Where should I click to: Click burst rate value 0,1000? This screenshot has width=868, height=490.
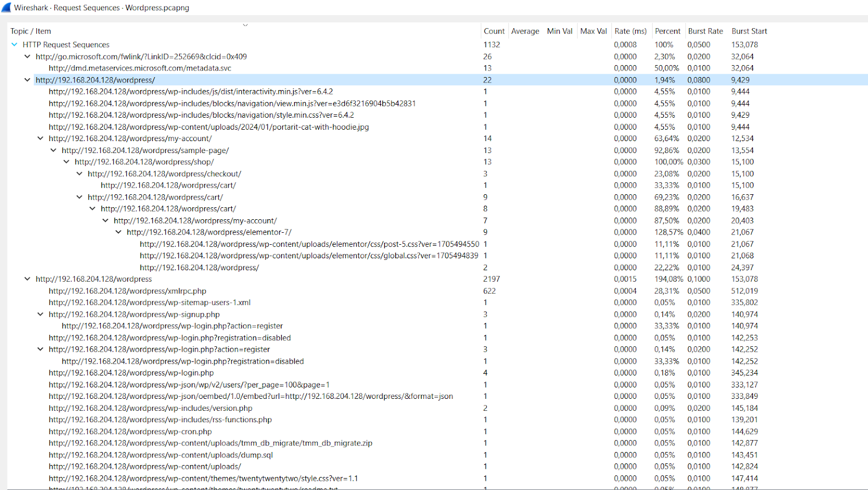[x=699, y=279]
